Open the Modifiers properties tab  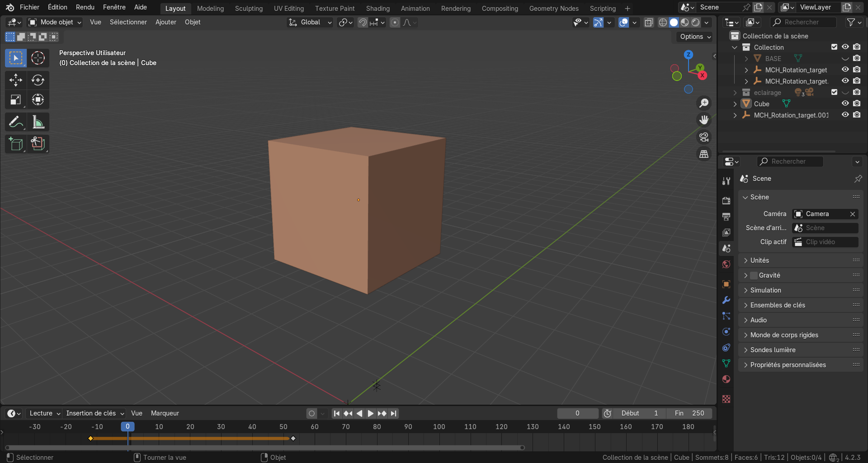click(x=726, y=300)
